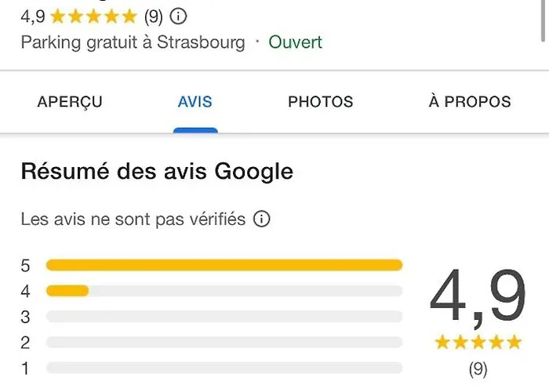Select the 2-star rating bar
Image resolution: width=549 pixels, height=392 pixels.
224,343
